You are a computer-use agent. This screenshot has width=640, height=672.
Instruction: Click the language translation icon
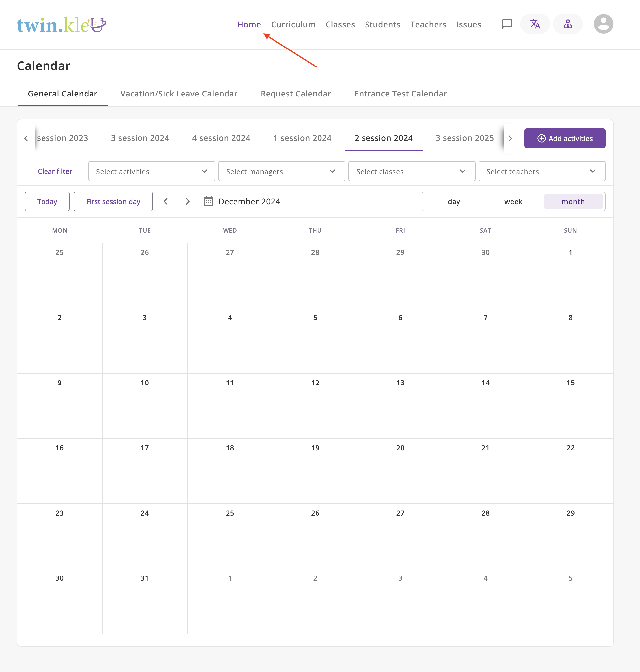point(535,24)
